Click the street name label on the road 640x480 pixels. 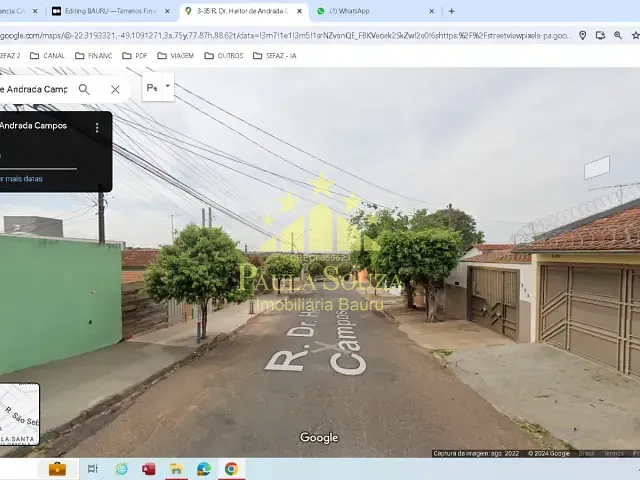pos(318,342)
